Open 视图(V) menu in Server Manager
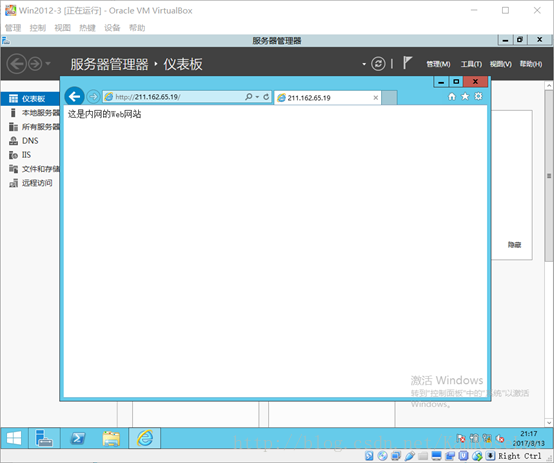This screenshot has height=463, width=554. coord(501,64)
